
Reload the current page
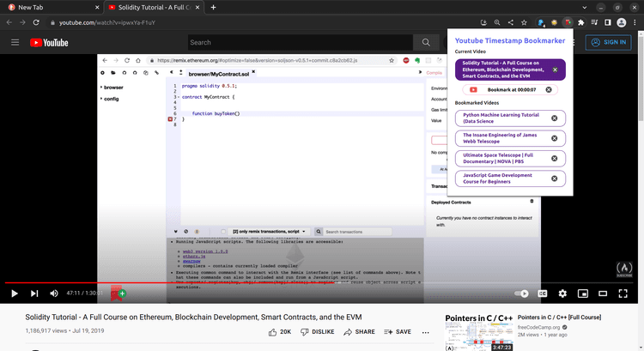pos(36,22)
